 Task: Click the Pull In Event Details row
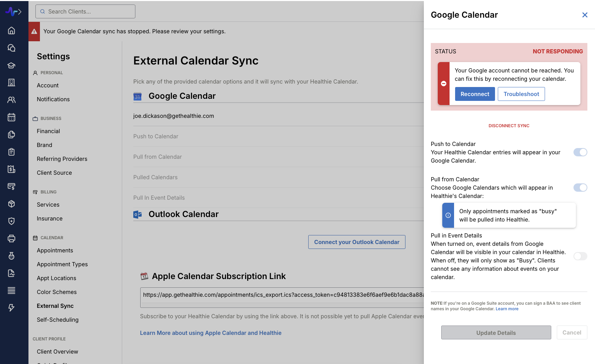(278, 198)
